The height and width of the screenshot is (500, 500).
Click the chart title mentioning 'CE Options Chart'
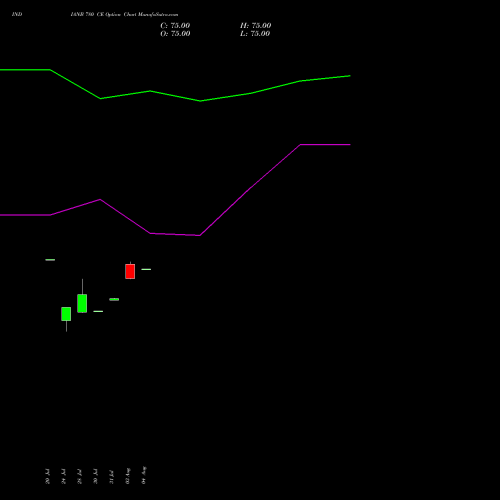pos(124,15)
